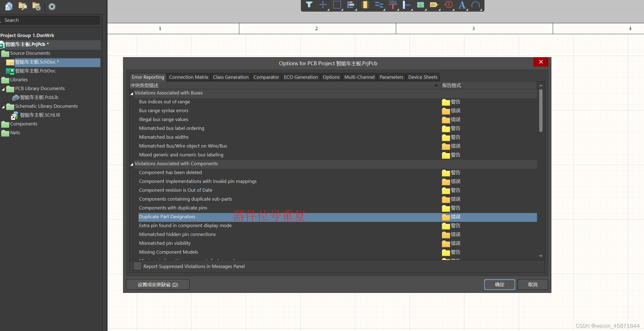
Task: Select 智能车主板.PcbDoc in project tree
Action: [x=35, y=71]
